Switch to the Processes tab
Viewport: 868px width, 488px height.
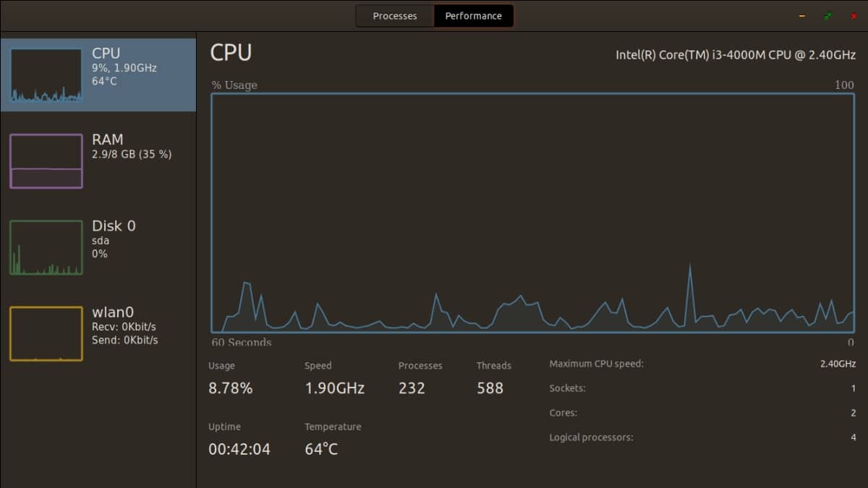point(394,15)
